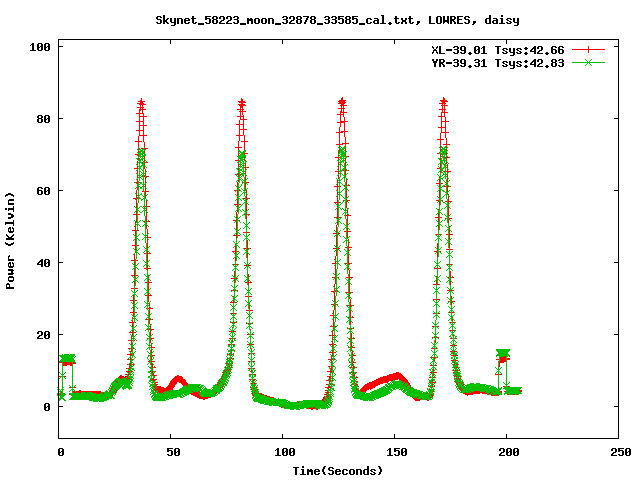
Task: Click the x-axis tick label 250
Action: (620, 452)
